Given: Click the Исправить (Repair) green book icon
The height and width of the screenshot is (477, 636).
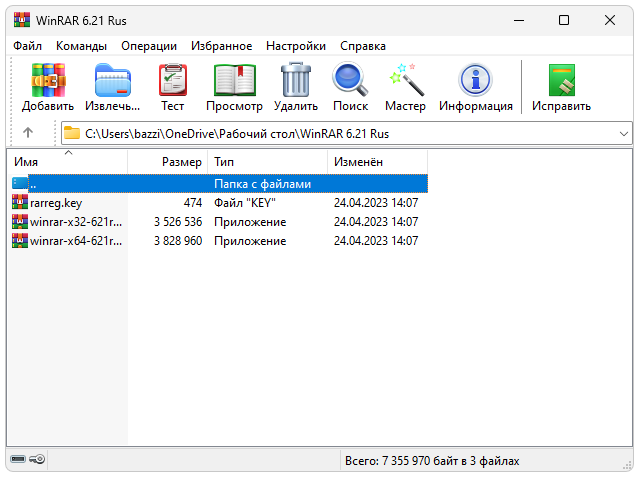Looking at the screenshot, I should (x=562, y=80).
